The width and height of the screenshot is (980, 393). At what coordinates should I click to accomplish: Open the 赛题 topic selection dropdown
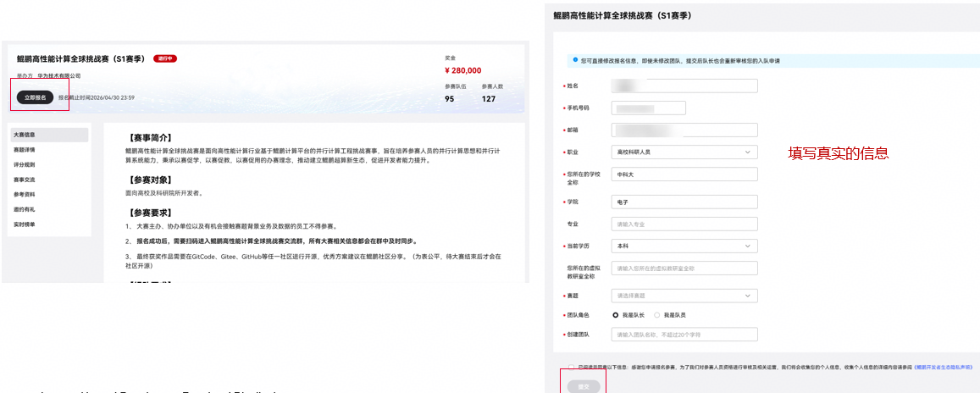pos(684,295)
